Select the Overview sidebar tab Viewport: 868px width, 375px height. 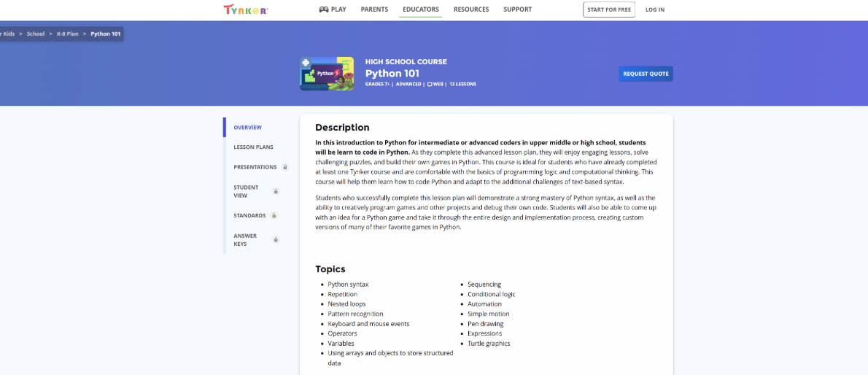[x=247, y=128]
